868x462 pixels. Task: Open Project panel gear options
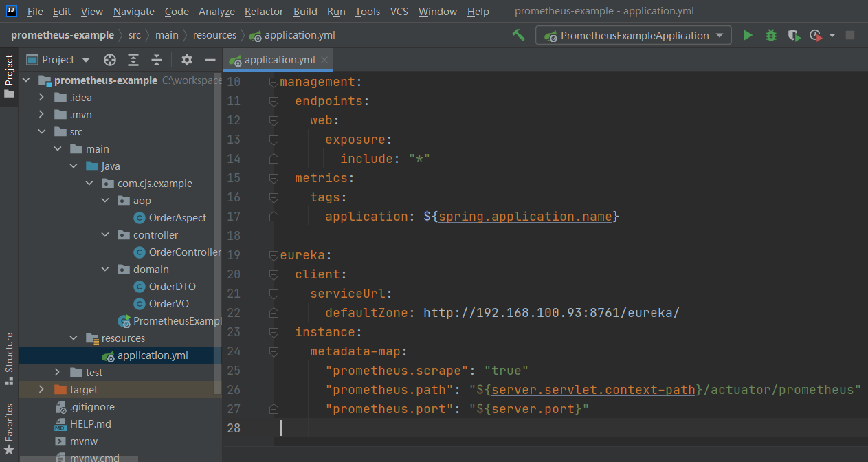pos(187,60)
